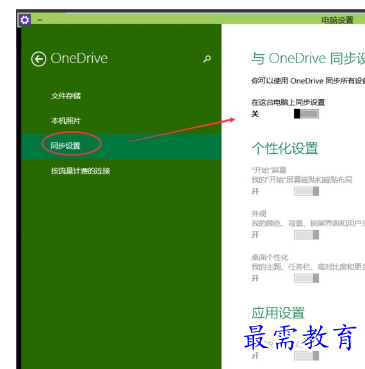Disable the 外观 sync toggle
The image size is (365, 369).
(x=306, y=235)
